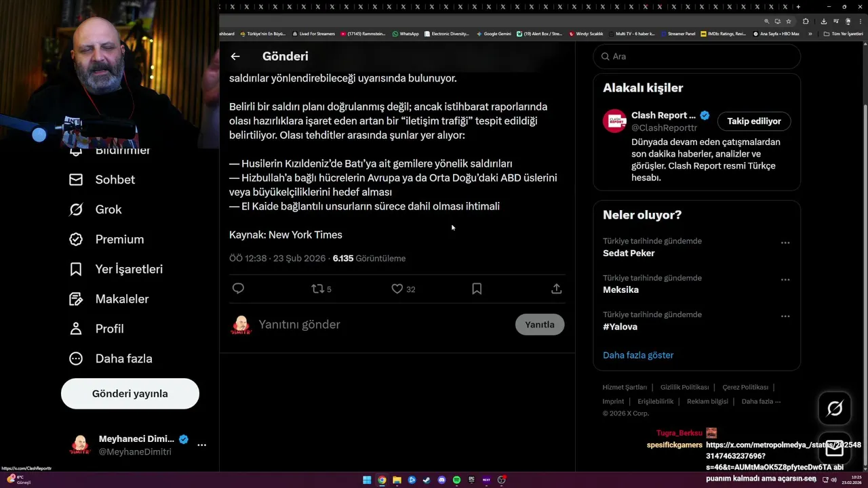The height and width of the screenshot is (488, 868).
Task: Open account menu dots next to Meyhaneci Dimitri
Action: click(x=201, y=445)
